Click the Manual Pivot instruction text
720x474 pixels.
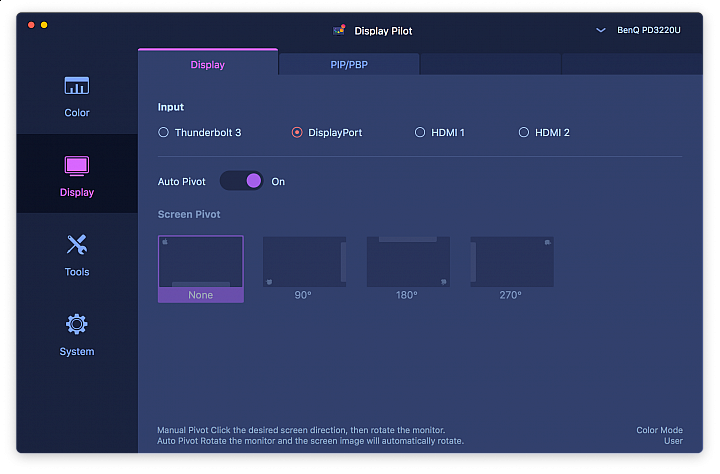(x=301, y=430)
